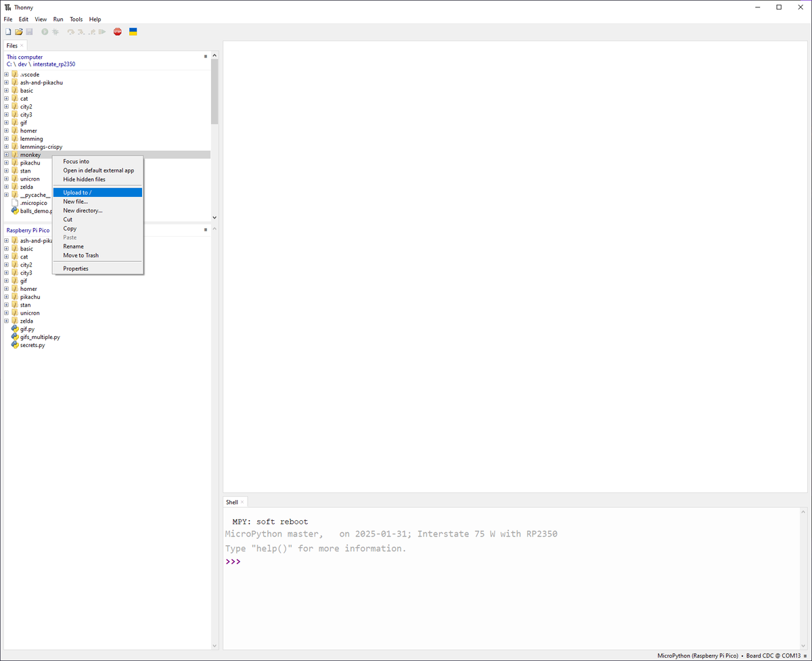Click the local files pane scrollbar thumb
This screenshot has height=661, width=812.
(x=215, y=92)
